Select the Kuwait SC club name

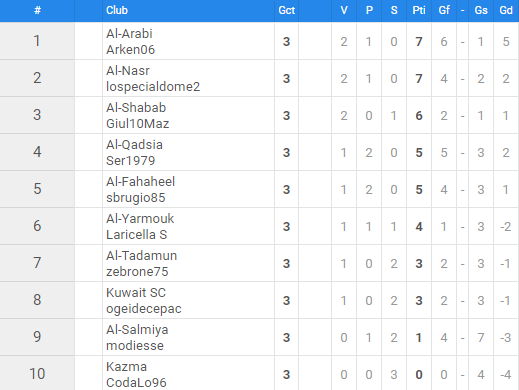(136, 293)
